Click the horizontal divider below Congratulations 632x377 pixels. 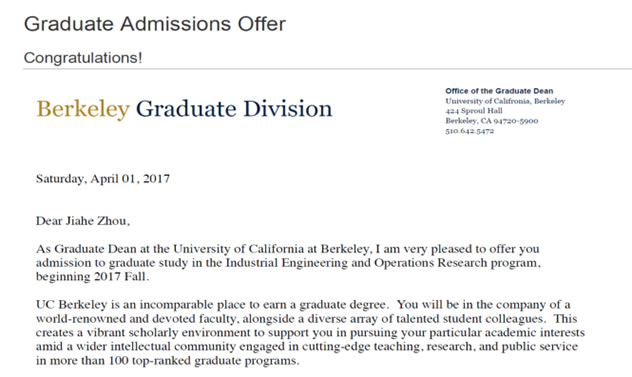(x=328, y=69)
